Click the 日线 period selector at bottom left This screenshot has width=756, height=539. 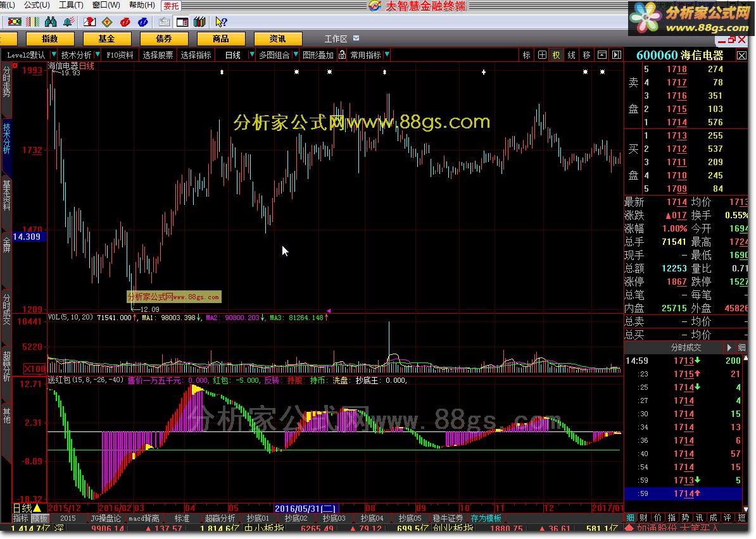coord(27,508)
